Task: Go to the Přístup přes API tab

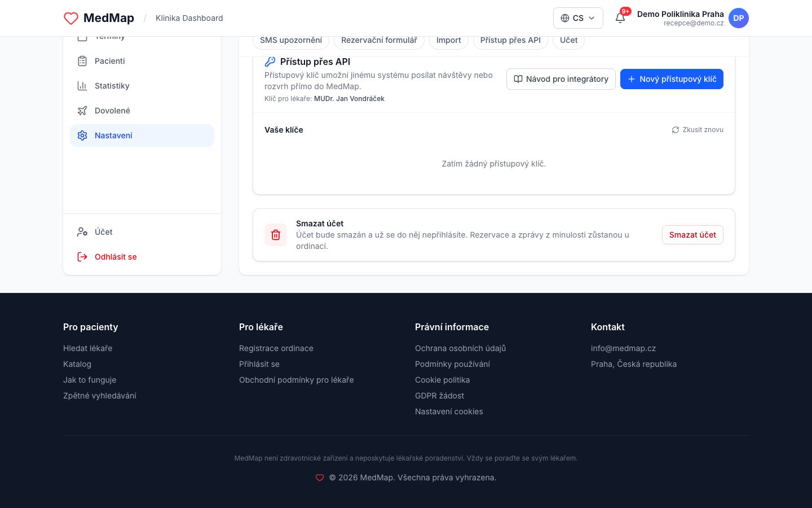Action: (510, 40)
